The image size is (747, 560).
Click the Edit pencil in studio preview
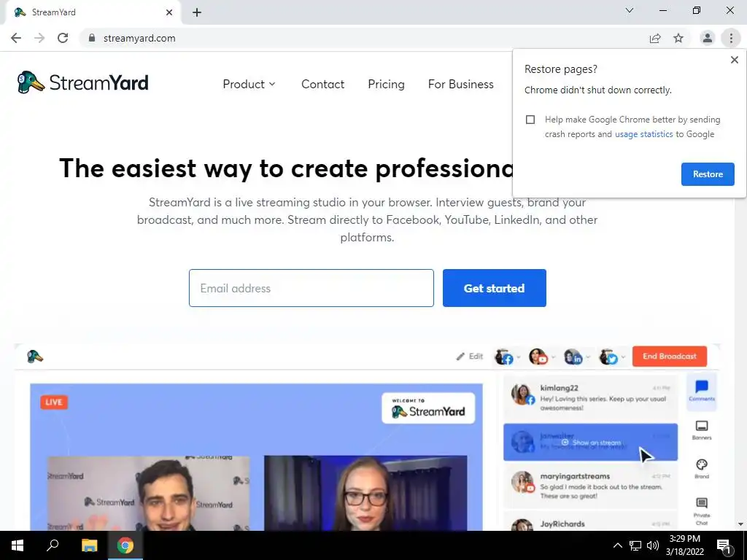click(x=470, y=356)
